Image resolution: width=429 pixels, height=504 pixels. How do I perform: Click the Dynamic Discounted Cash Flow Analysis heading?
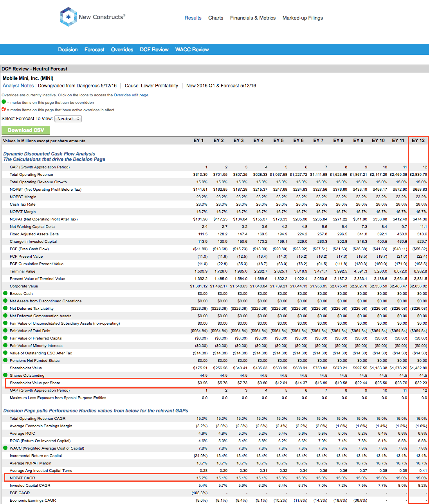point(49,154)
